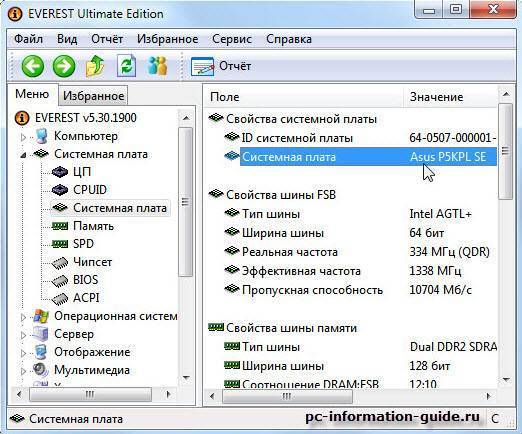This screenshot has height=434, width=522.
Task: Click the Свойства шины FSB board icon
Action: pos(216,194)
